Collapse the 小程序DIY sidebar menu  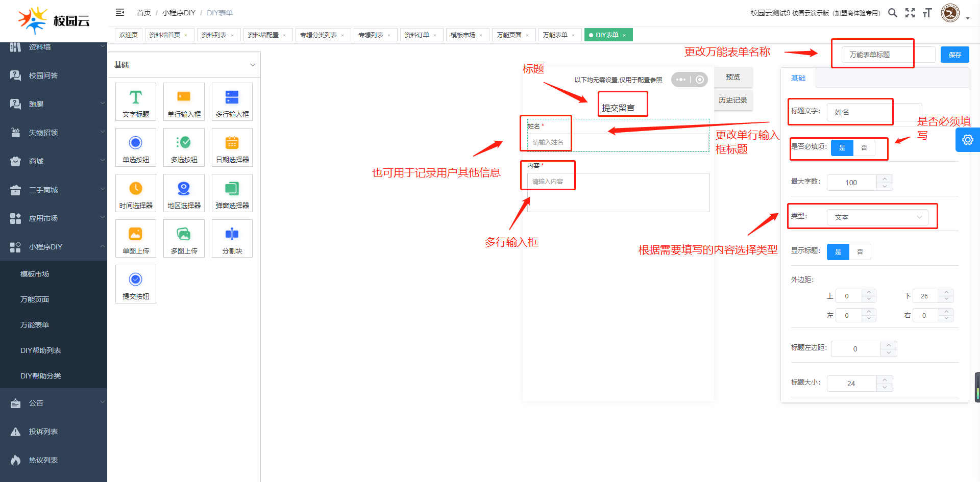tap(54, 247)
